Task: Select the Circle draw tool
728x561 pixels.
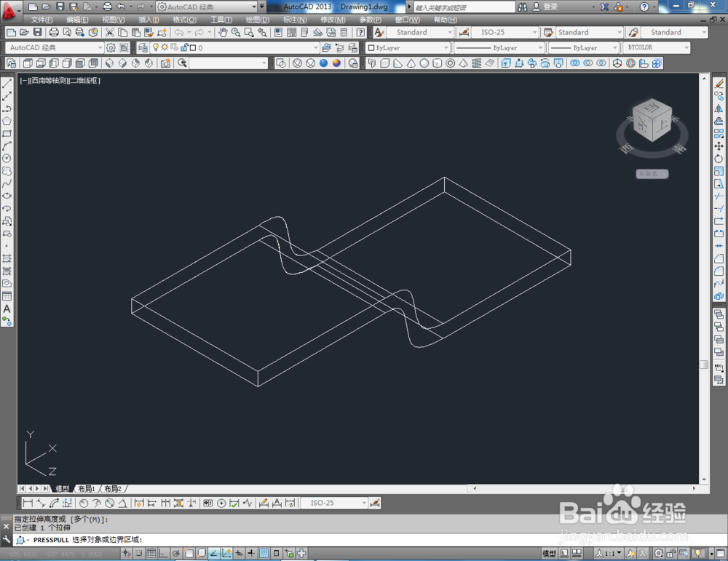Action: 7,159
